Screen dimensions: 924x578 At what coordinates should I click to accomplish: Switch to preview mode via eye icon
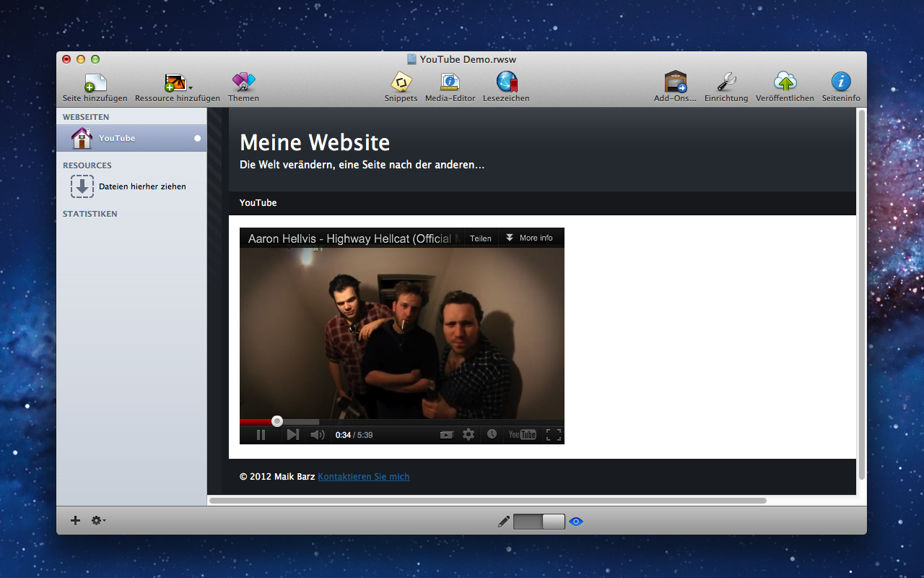[576, 521]
